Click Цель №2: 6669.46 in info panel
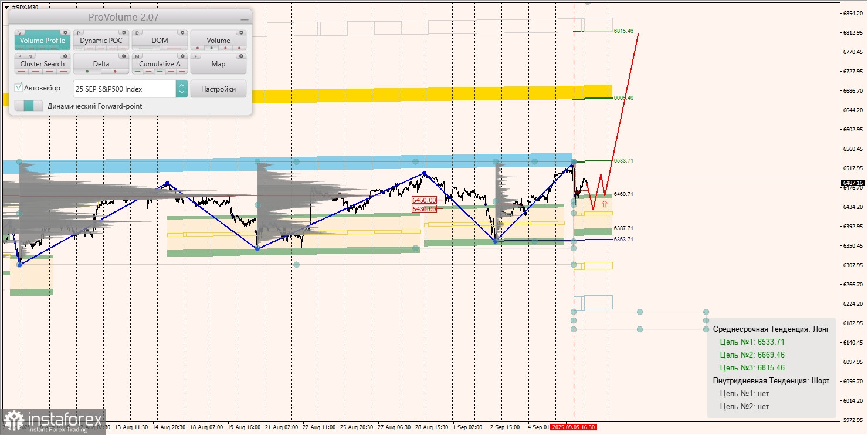This screenshot has height=435, width=868. (752, 355)
